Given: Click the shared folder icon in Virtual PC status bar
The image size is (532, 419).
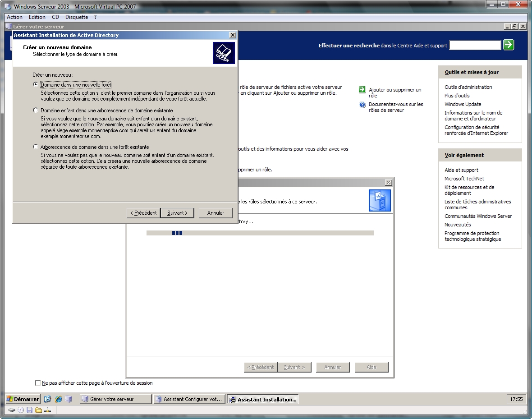Looking at the screenshot, I should pyautogui.click(x=38, y=410).
